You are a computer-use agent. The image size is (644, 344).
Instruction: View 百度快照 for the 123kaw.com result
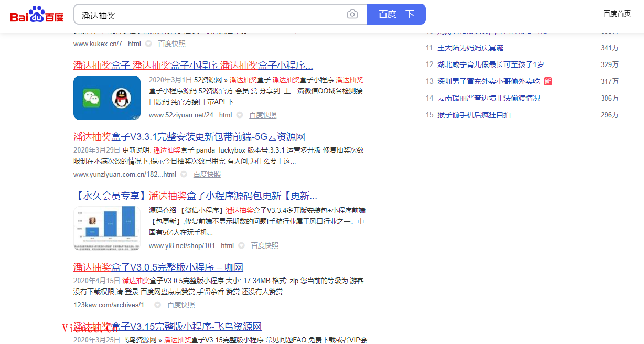pyautogui.click(x=180, y=305)
